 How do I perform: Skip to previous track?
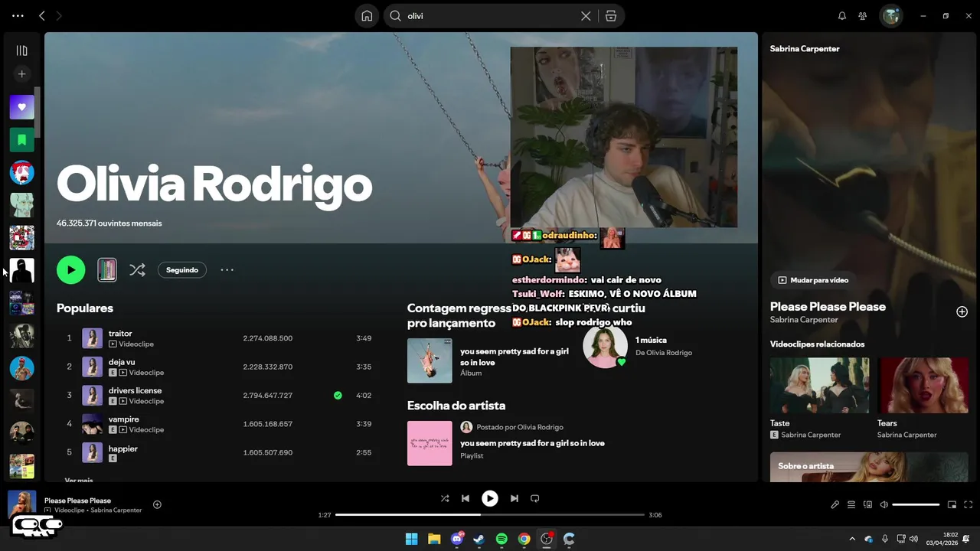point(465,498)
